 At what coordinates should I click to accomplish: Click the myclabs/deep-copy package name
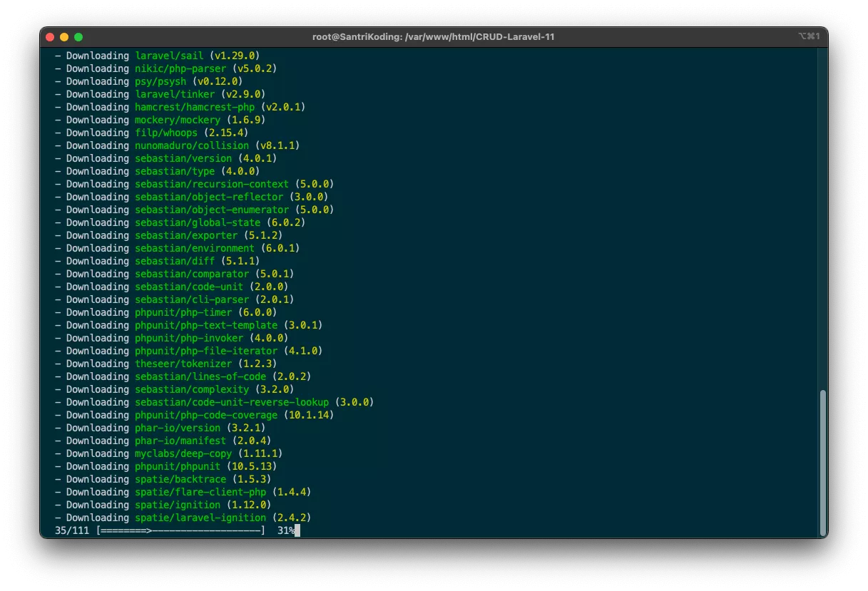point(183,453)
